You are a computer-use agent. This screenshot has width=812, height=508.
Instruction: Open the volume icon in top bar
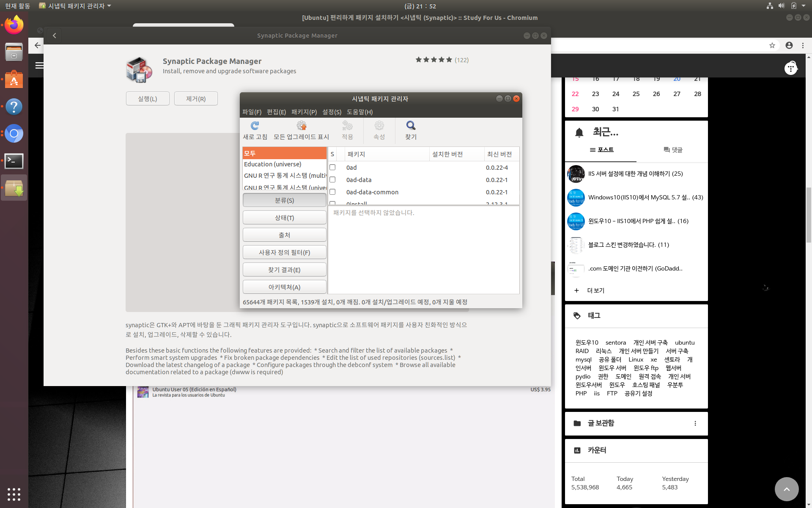tap(782, 6)
